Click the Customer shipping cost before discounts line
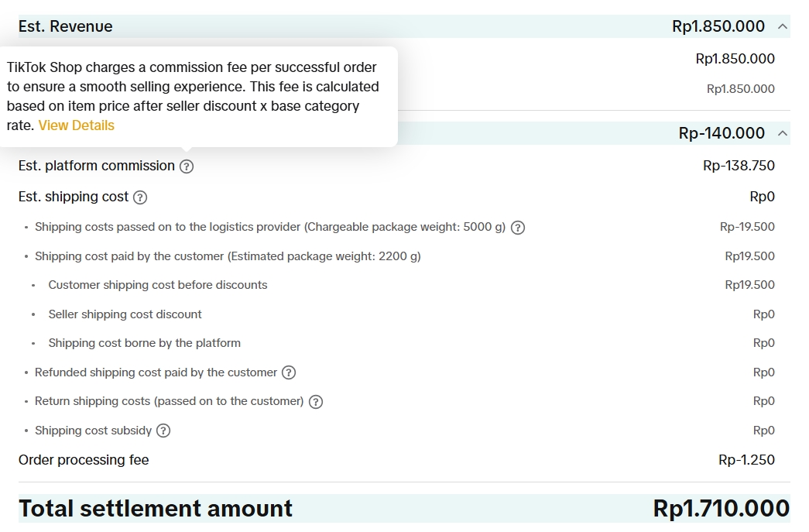 [x=158, y=285]
